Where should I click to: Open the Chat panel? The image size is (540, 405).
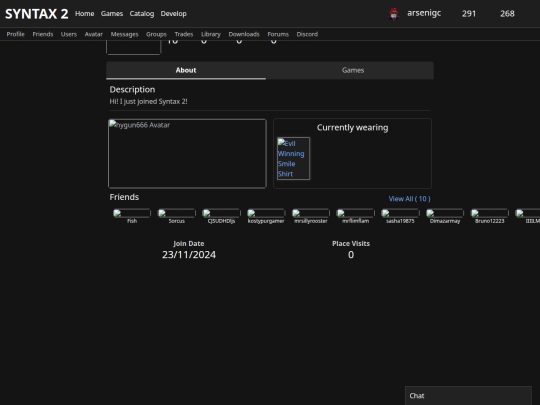468,396
